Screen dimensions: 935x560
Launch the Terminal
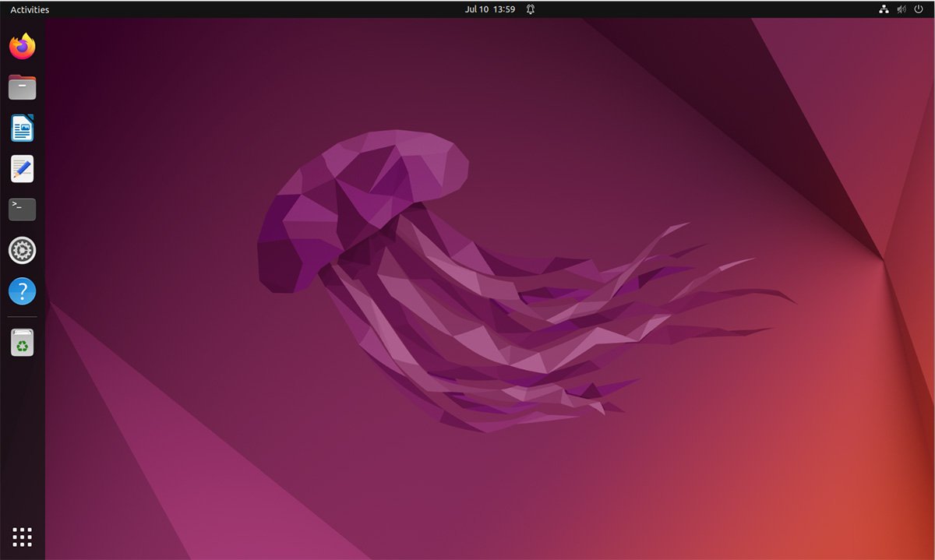pyautogui.click(x=22, y=209)
